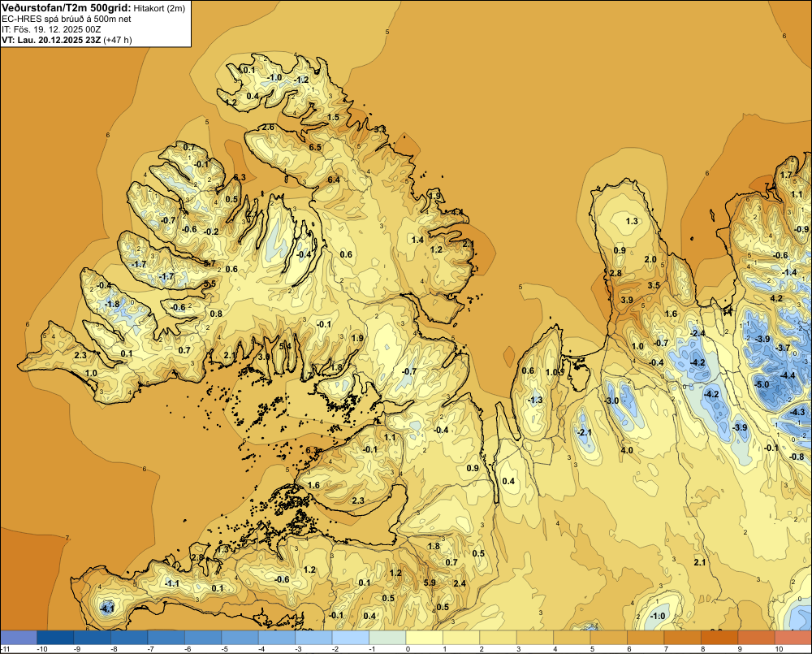Click the legend swatch between 5 and 6
812x654 pixels.
[x=608, y=637]
